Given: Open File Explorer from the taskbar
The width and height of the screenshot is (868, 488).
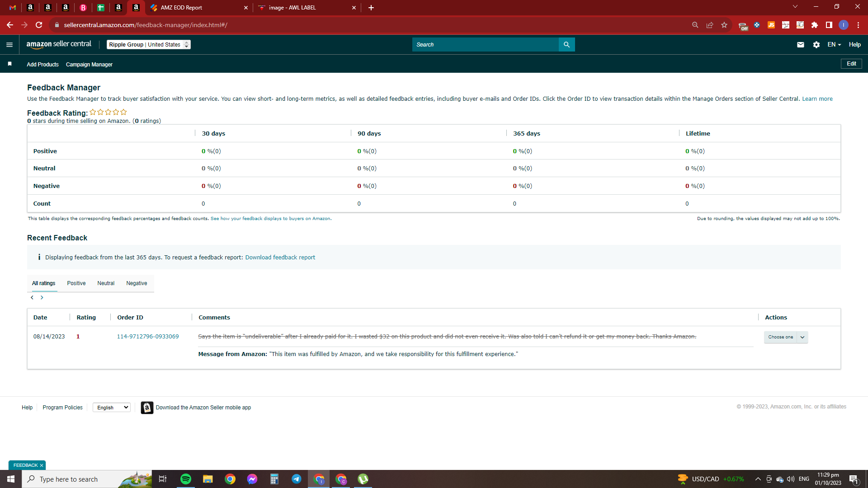Looking at the screenshot, I should point(208,479).
